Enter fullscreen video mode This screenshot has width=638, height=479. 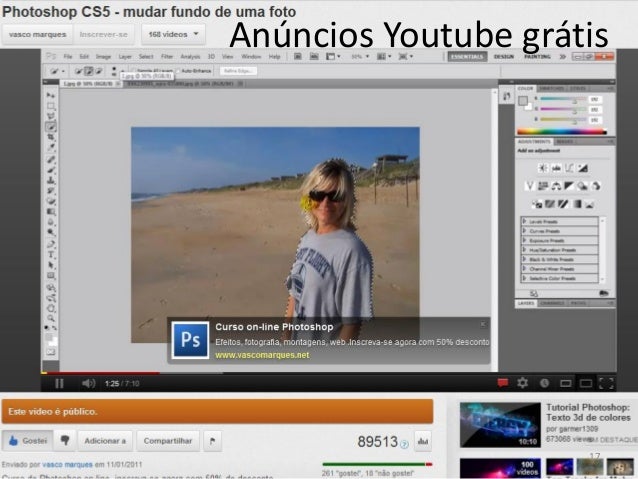tap(606, 383)
